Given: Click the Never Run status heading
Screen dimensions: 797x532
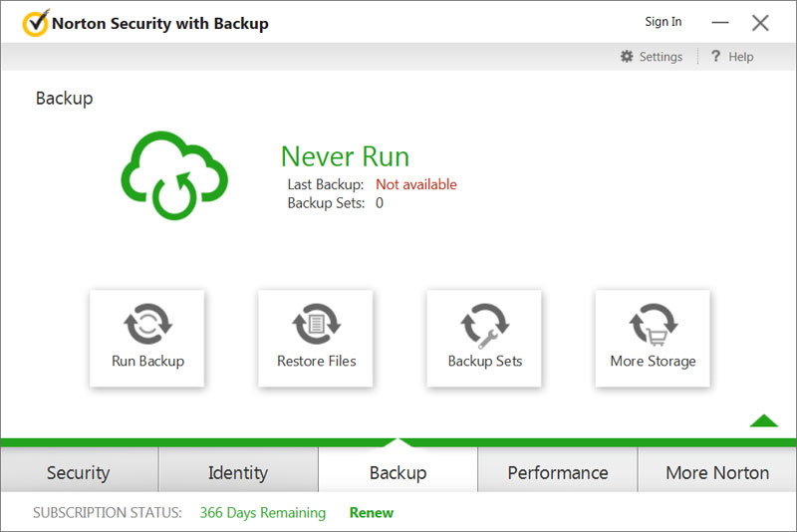Looking at the screenshot, I should coord(345,156).
